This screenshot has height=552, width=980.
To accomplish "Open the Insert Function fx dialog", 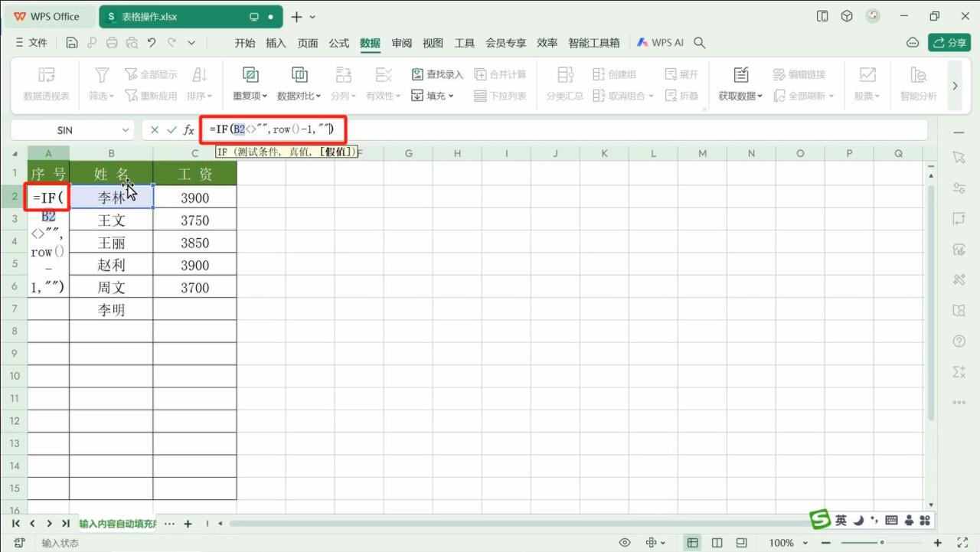I will click(x=189, y=130).
